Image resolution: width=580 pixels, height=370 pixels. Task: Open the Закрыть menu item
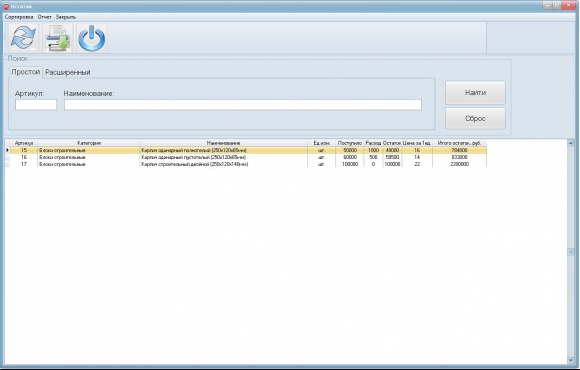pos(66,17)
